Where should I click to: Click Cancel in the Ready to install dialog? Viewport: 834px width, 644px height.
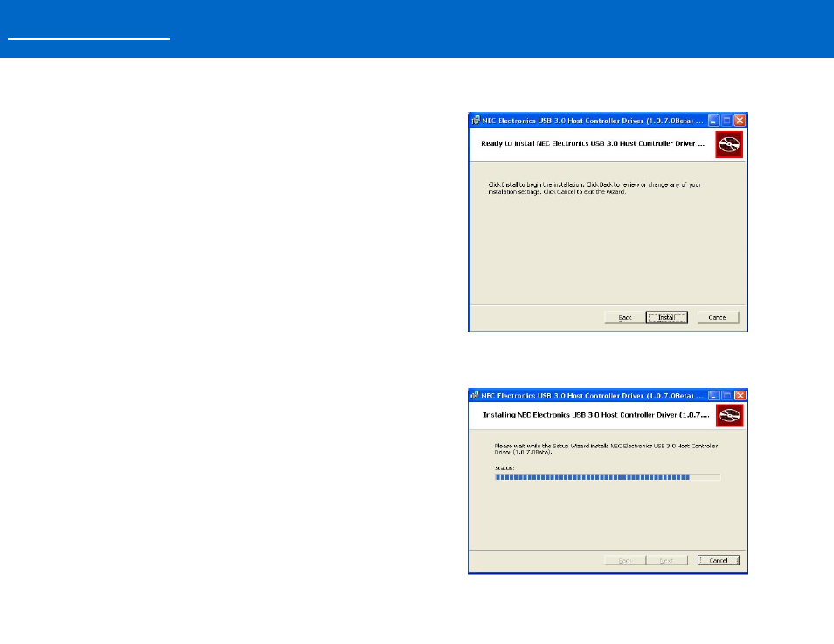click(x=718, y=317)
